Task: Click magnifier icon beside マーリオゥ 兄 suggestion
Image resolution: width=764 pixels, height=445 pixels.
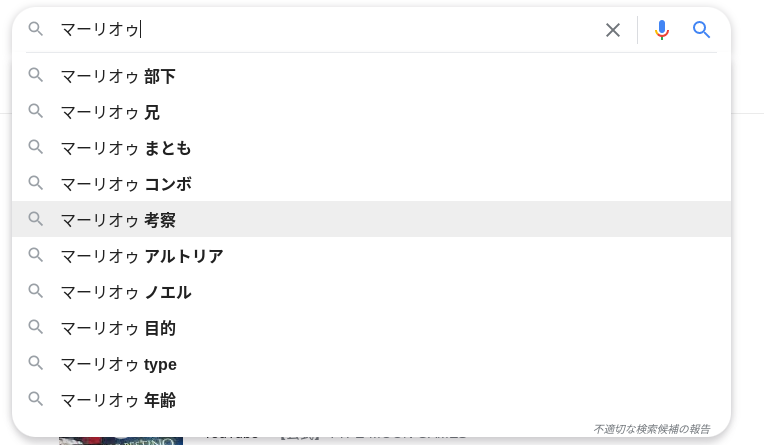Action: 36,111
